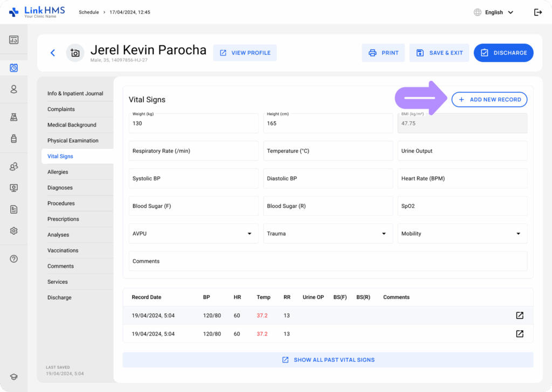552x392 pixels.
Task: Open the Discharge section in side menu
Action: pyautogui.click(x=59, y=297)
